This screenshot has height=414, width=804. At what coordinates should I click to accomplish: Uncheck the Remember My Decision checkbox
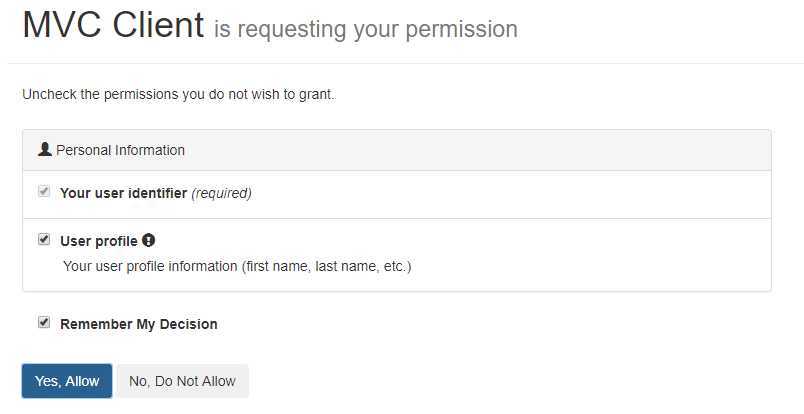click(44, 322)
